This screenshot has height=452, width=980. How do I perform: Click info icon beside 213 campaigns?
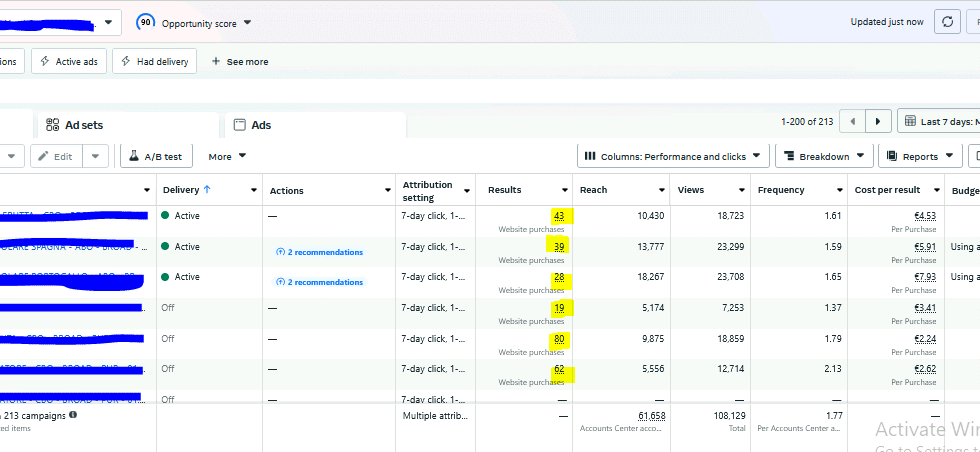(73, 415)
